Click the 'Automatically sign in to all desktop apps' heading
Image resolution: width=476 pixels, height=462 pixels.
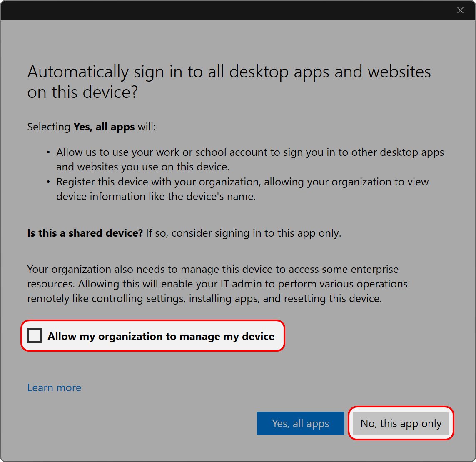229,72
